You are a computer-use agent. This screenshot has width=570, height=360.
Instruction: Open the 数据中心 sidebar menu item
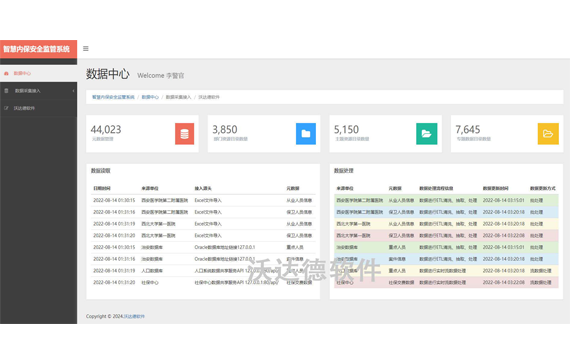point(39,73)
